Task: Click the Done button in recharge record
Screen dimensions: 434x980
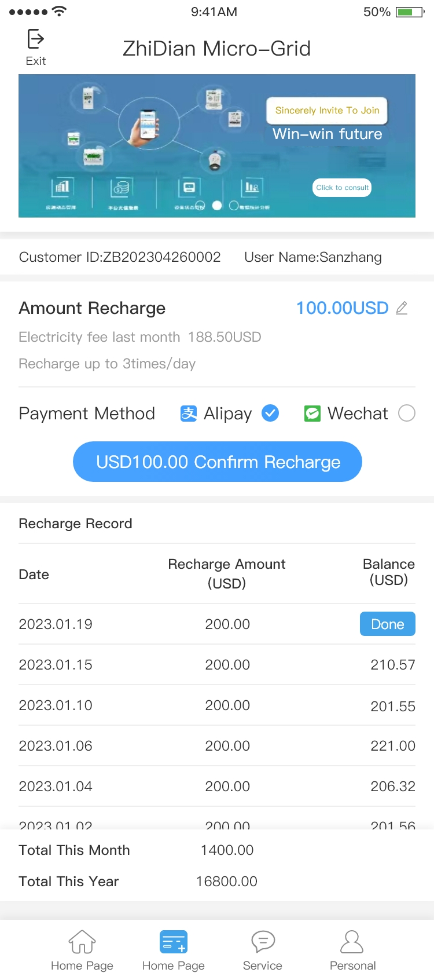Action: [387, 624]
